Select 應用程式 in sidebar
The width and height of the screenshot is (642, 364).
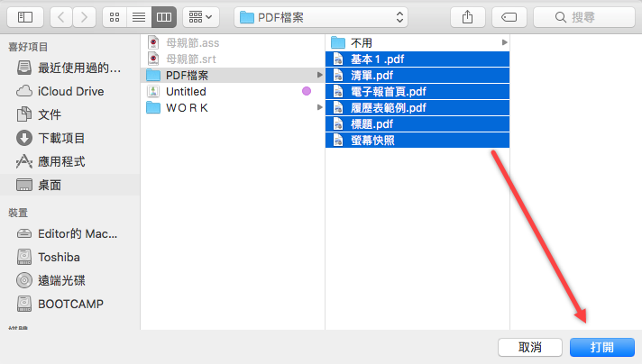click(70, 161)
